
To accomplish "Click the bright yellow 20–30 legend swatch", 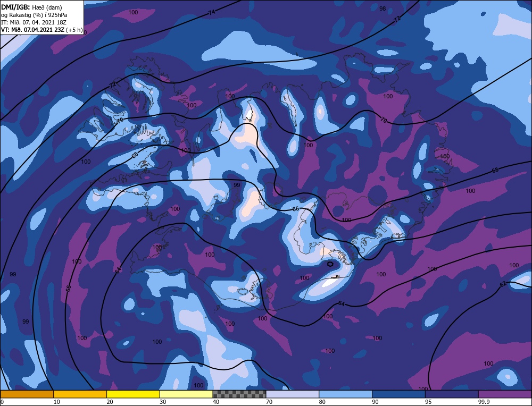I will (x=133, y=394).
